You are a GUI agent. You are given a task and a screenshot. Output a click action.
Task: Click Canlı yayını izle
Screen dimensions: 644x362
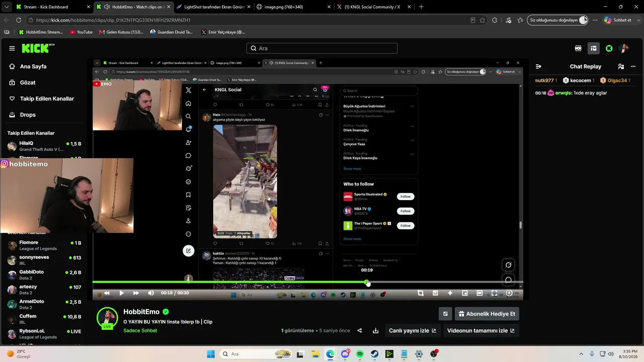point(412,330)
